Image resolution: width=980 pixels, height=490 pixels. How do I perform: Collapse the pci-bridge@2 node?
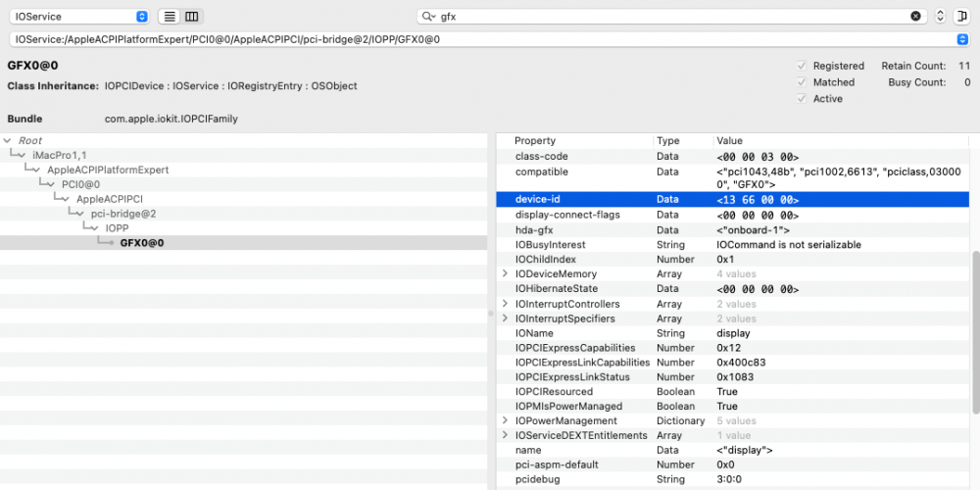pyautogui.click(x=80, y=214)
